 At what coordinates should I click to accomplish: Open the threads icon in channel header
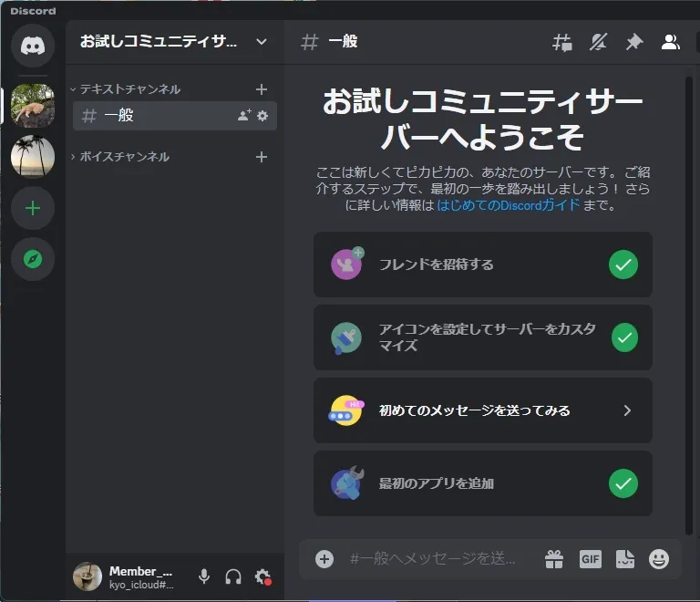[562, 43]
